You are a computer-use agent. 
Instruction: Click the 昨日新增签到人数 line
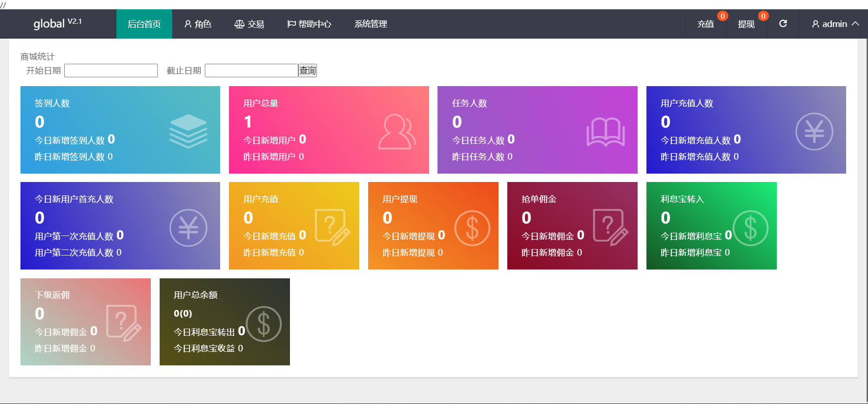click(74, 157)
